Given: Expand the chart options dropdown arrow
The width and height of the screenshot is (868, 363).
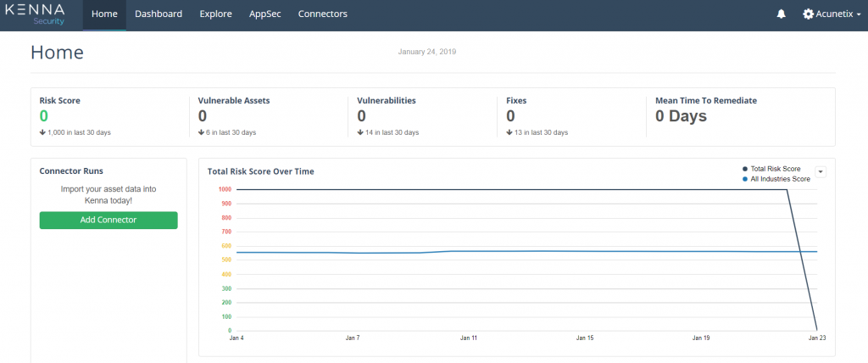Looking at the screenshot, I should click(821, 172).
